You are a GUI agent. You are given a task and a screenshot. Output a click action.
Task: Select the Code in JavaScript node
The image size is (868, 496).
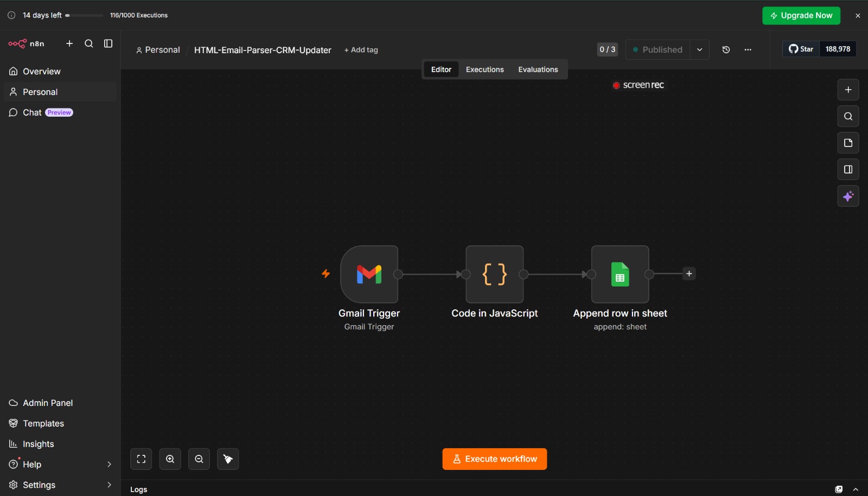click(x=494, y=274)
